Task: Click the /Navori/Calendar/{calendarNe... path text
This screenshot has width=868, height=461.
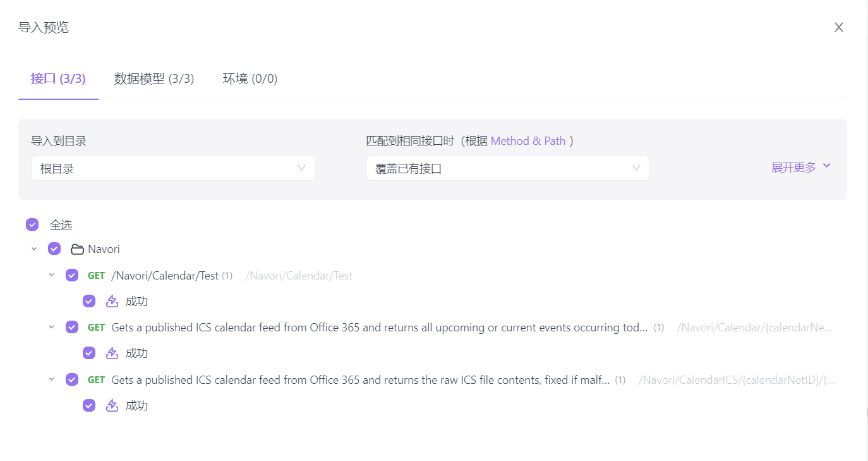Action: pyautogui.click(x=755, y=328)
